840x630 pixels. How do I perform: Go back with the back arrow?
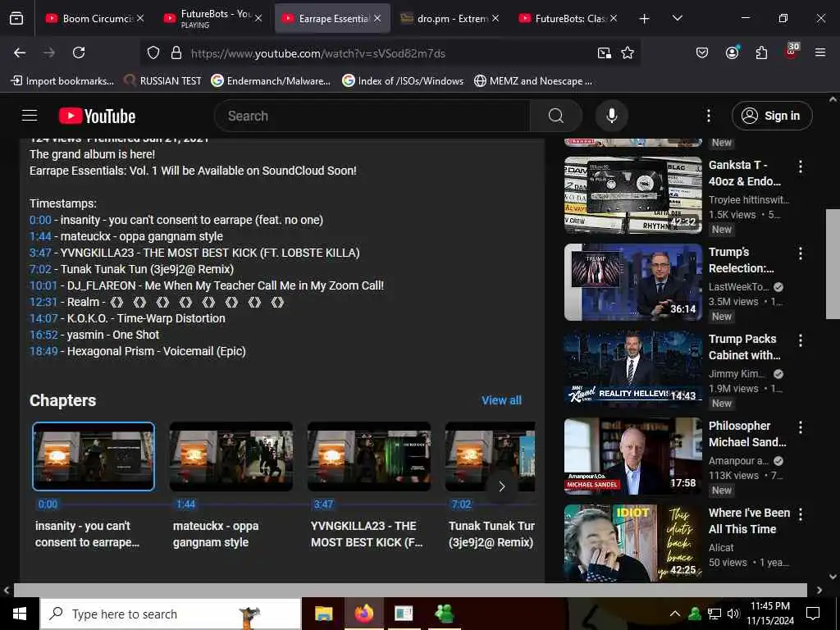coord(20,52)
